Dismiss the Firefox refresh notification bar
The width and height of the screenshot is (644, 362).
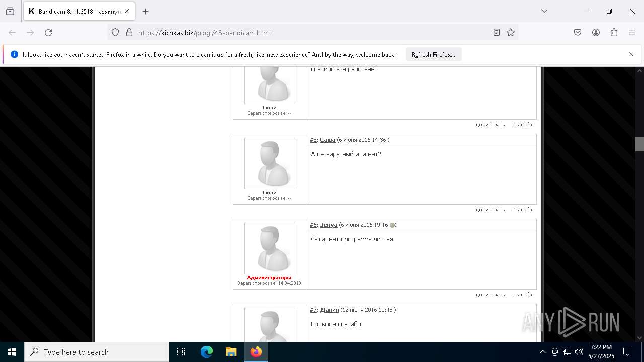(x=631, y=54)
